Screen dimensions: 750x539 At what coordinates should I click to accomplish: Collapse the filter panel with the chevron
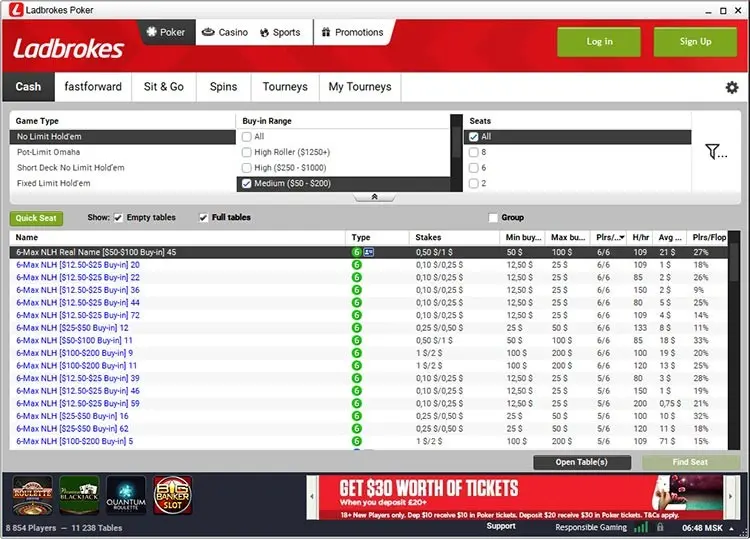click(x=374, y=197)
